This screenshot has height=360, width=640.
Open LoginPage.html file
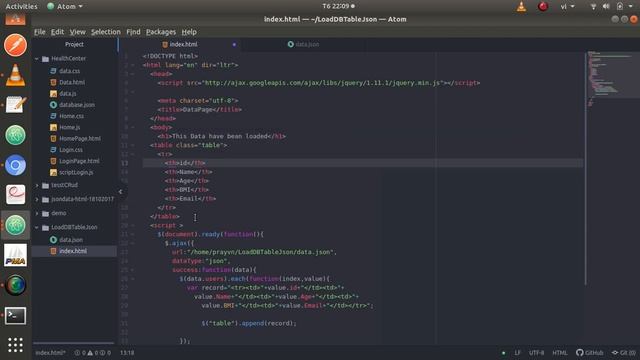click(79, 161)
